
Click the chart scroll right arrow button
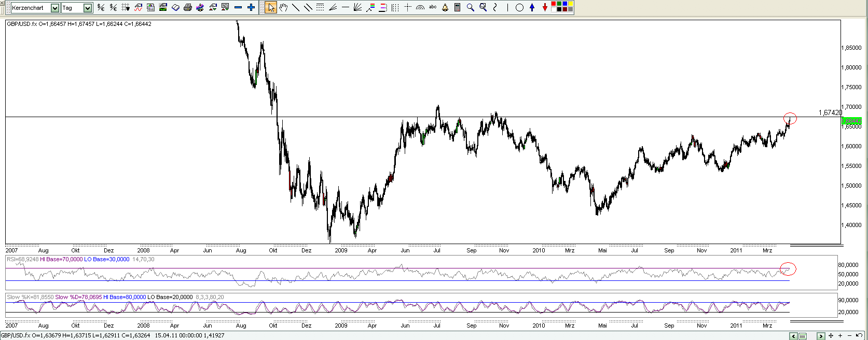[x=821, y=336]
